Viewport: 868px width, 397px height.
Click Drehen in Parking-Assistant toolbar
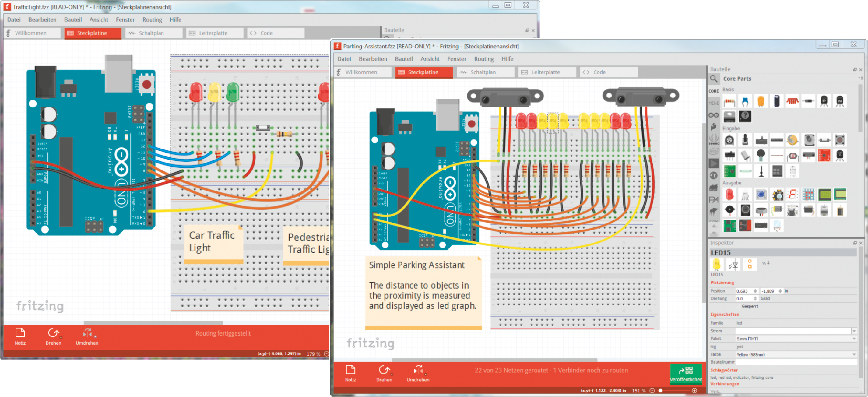tap(384, 373)
